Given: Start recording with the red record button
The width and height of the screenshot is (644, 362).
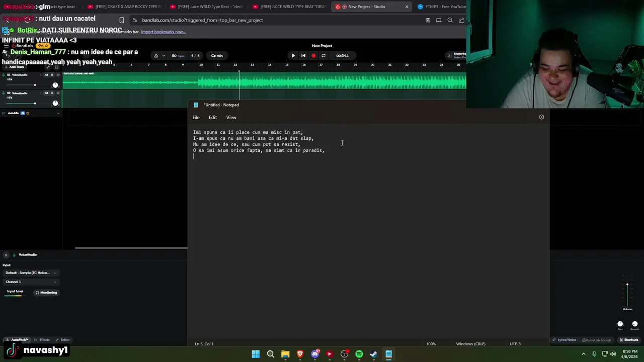Looking at the screenshot, I should (313, 56).
